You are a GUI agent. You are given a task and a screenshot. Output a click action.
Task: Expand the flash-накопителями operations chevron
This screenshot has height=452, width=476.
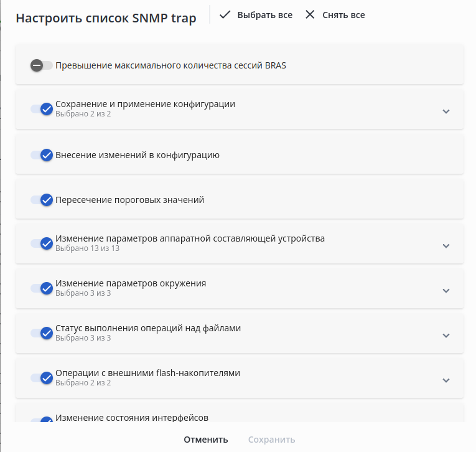446,380
